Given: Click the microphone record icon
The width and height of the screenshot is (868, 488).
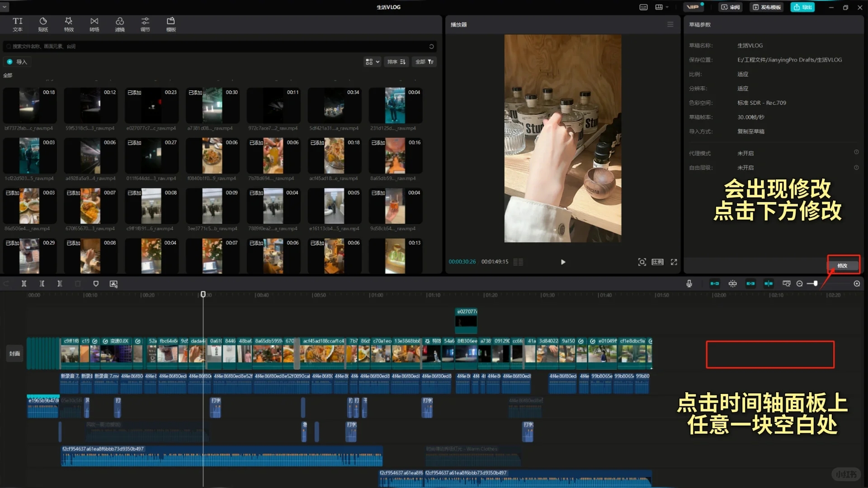Looking at the screenshot, I should click(689, 284).
